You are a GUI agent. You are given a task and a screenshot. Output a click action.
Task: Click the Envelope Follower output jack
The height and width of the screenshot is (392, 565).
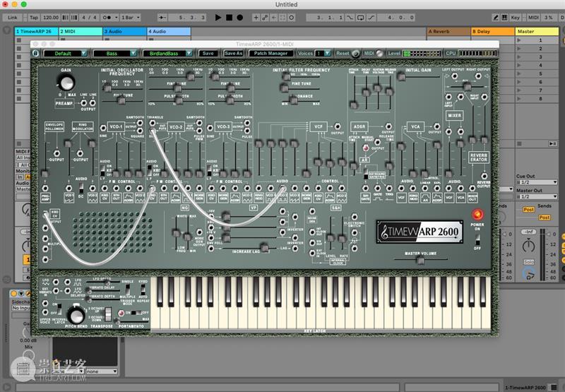tap(56, 153)
